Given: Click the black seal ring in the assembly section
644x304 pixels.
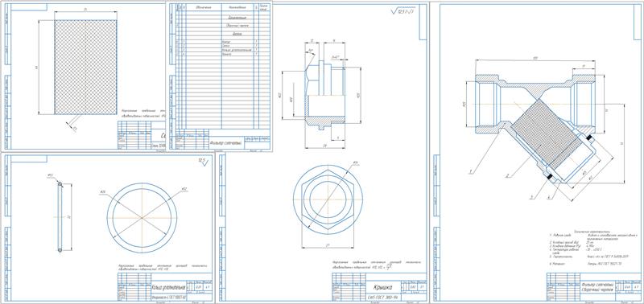Looking at the screenshot, I should pyautogui.click(x=549, y=176).
